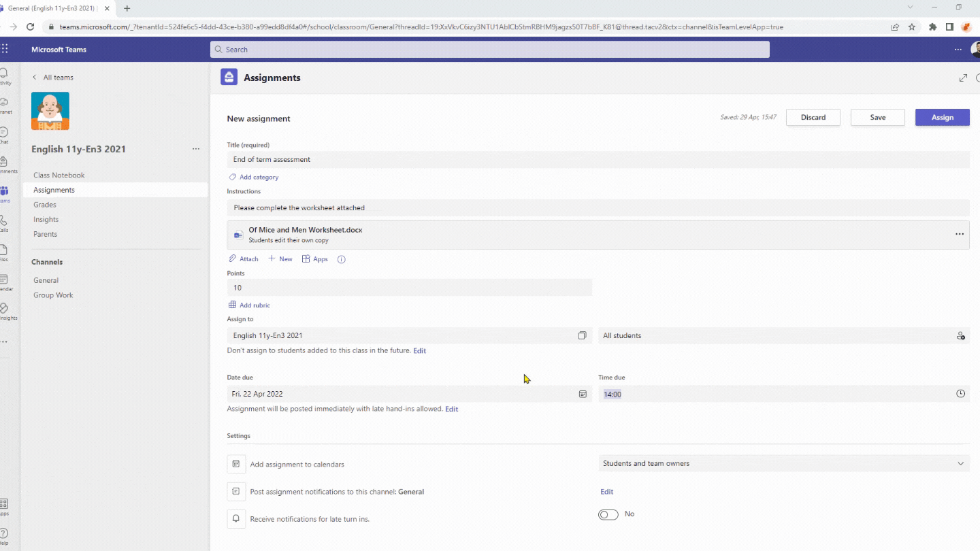Open the All students selector
Viewport: 980px width, 551px height.
click(x=784, y=335)
